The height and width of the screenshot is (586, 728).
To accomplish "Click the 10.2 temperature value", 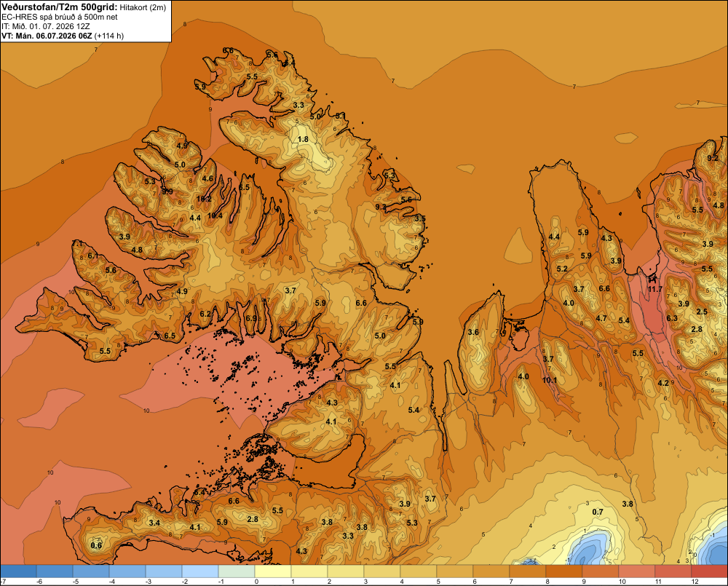I will pos(204,199).
